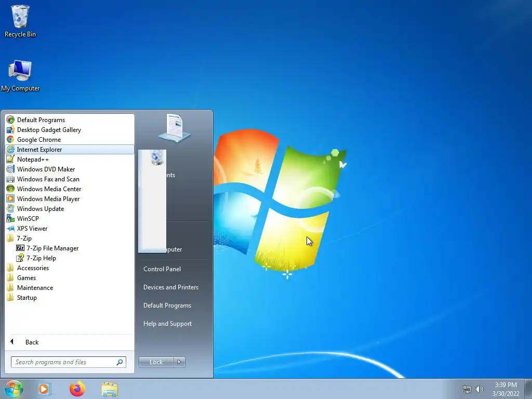Click the "Windows DVD Maker" text
This screenshot has height=399, width=532.
tap(46, 169)
